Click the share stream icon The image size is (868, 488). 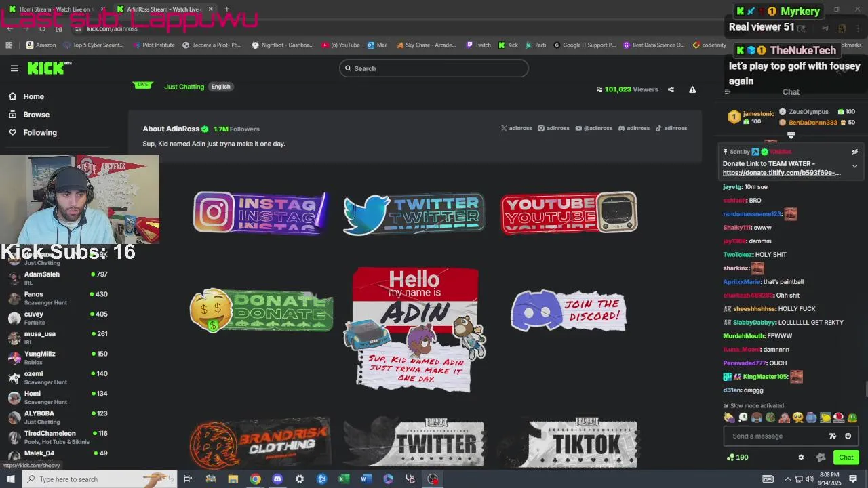coord(671,89)
